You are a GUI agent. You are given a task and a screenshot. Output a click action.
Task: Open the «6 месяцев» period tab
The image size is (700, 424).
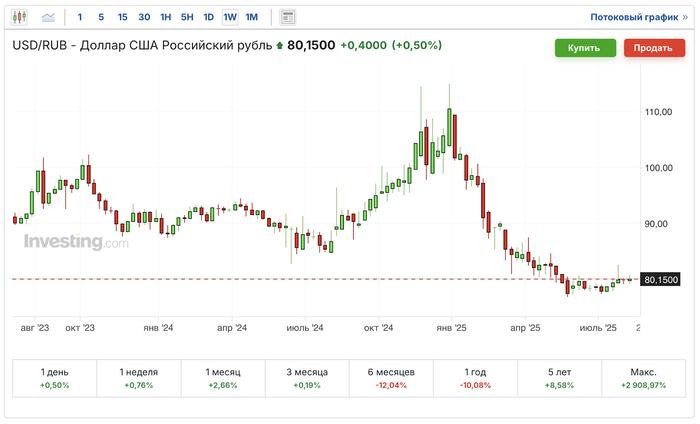tap(389, 377)
